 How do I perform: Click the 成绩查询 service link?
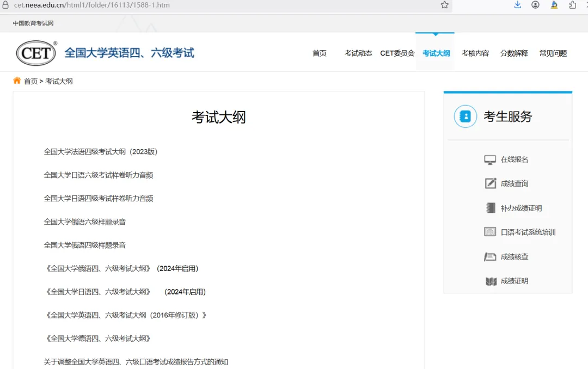pos(514,183)
